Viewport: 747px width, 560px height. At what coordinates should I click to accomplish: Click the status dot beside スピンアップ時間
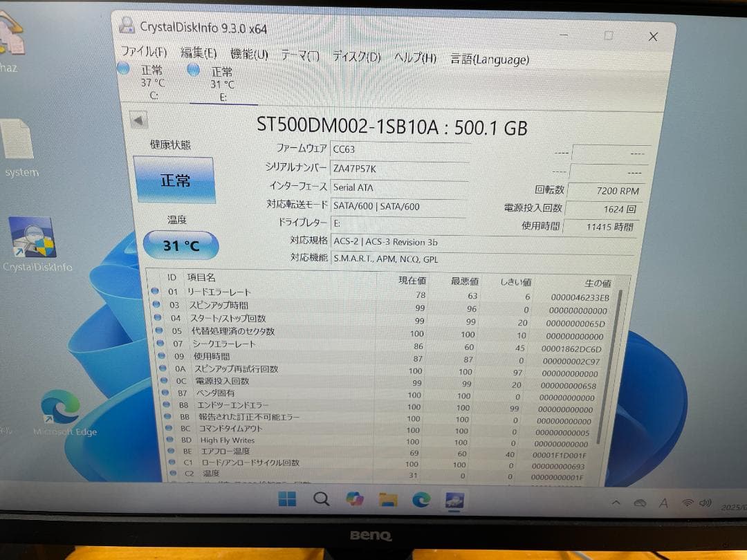pos(155,304)
